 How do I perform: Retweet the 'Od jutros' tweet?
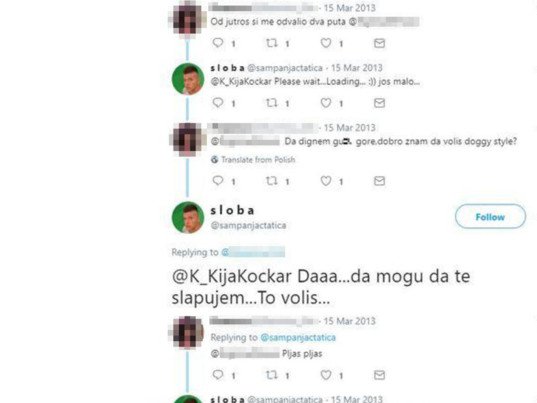point(272,43)
